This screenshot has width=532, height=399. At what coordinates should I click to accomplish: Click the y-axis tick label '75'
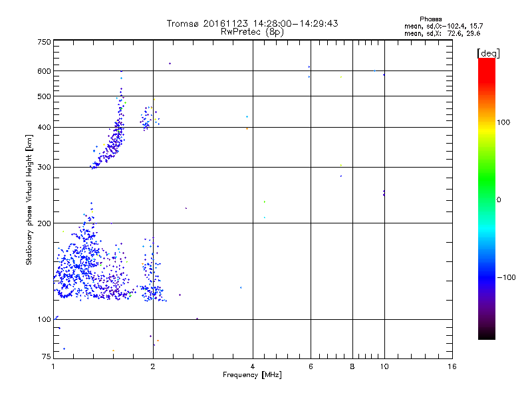click(x=47, y=356)
